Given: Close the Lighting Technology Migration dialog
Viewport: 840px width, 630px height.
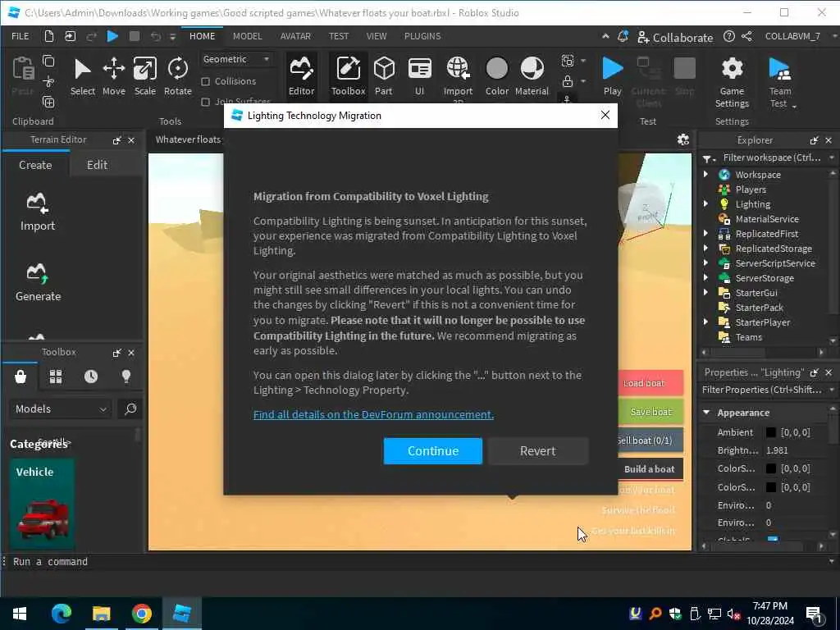Looking at the screenshot, I should tap(605, 115).
